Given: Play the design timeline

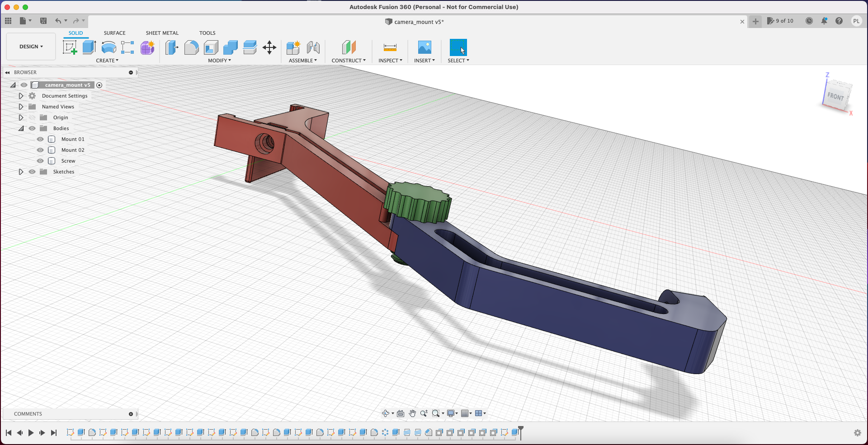Looking at the screenshot, I should (31, 433).
